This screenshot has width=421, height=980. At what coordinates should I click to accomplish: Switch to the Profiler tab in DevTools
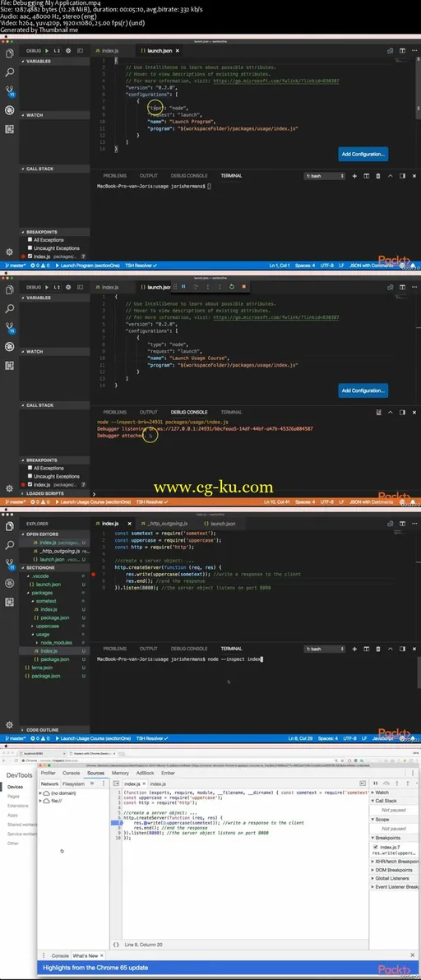48,773
